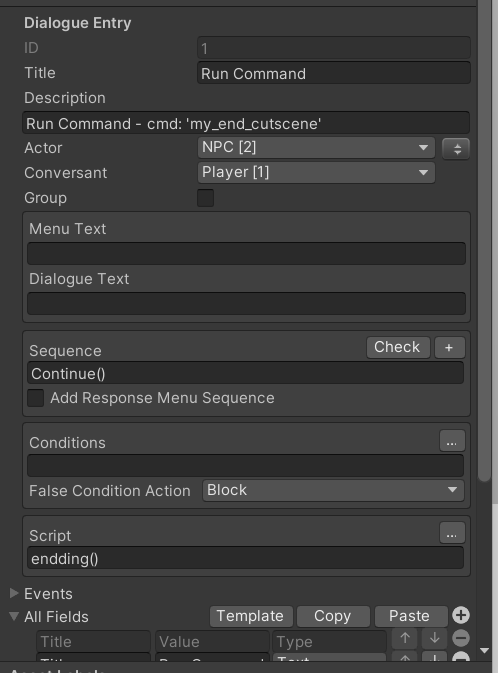Click the Paste fields button
Viewport: 498px width, 673px height.
[411, 616]
